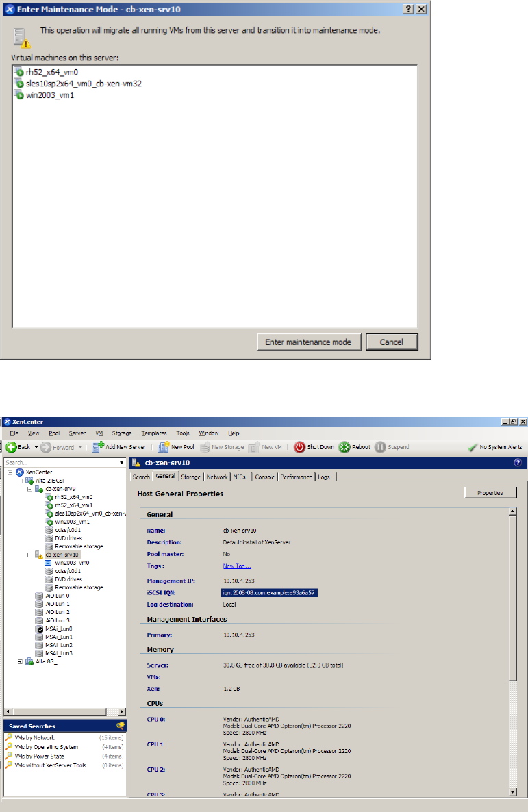This screenshot has height=812, width=528.
Task: Open the Back history dropdown arrow
Action: [36, 447]
